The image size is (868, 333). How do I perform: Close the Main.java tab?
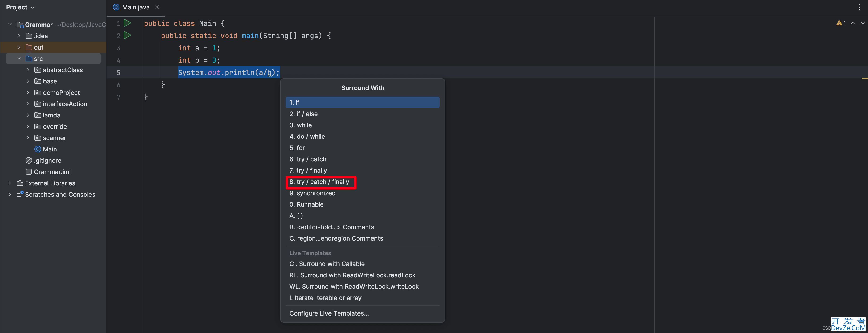tap(157, 7)
